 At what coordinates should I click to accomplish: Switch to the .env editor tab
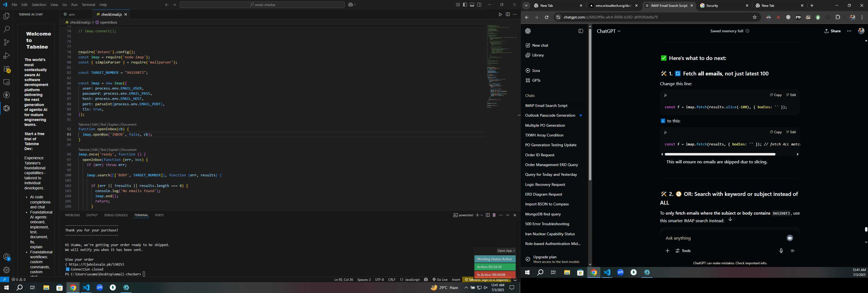point(72,14)
